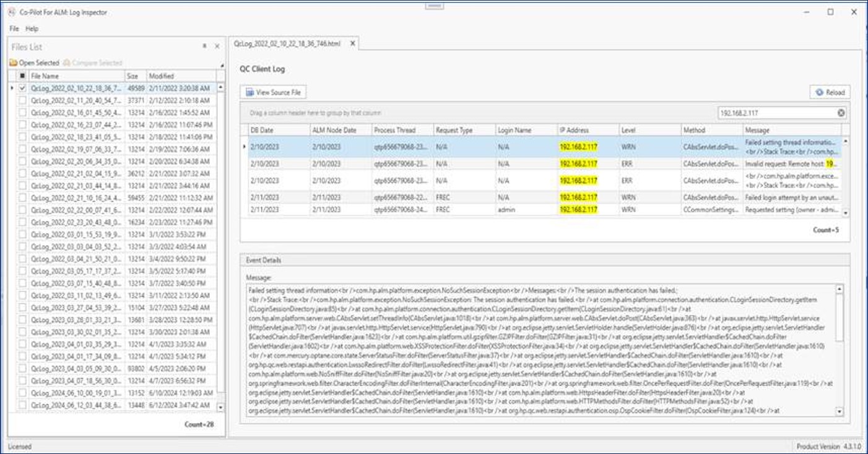Uncheck the QcLog_2022_02_10_22_18_36 file checkbox
This screenshot has width=868, height=454.
[23, 88]
